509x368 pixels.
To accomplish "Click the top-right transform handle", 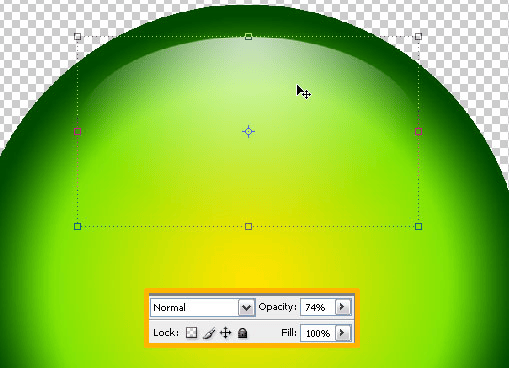I will click(419, 36).
